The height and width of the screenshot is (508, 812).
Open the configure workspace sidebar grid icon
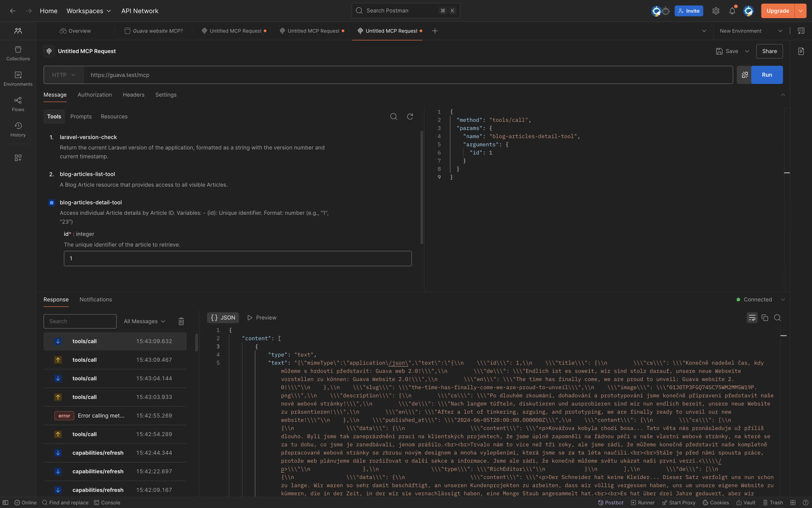point(18,158)
